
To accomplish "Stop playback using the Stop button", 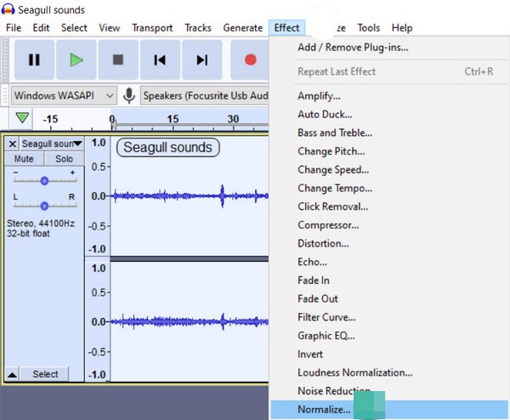I will [118, 60].
